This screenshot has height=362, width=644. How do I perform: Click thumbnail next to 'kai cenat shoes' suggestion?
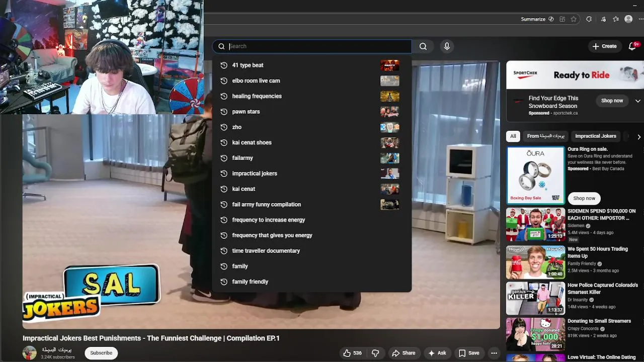click(389, 142)
